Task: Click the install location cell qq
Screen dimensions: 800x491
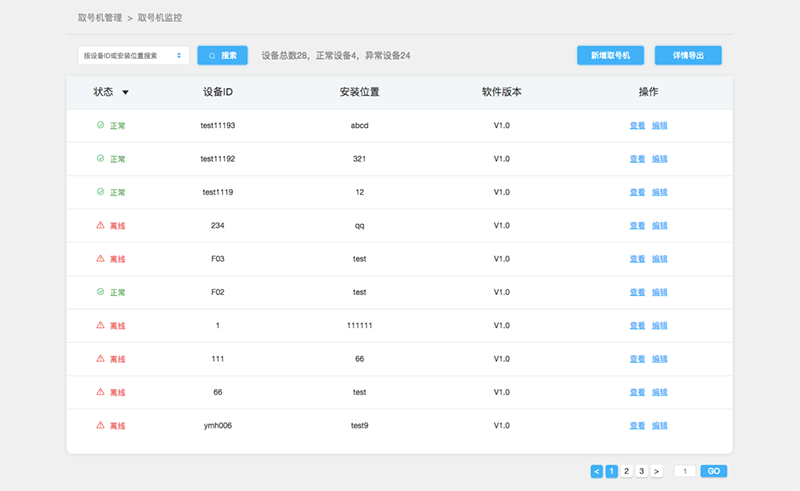Action: coord(360,226)
